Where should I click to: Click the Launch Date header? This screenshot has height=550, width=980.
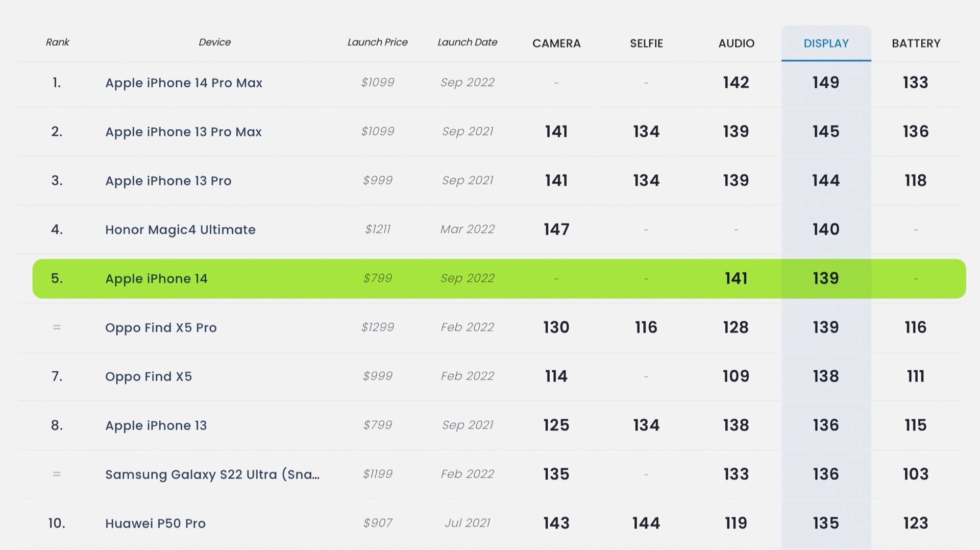pos(467,42)
